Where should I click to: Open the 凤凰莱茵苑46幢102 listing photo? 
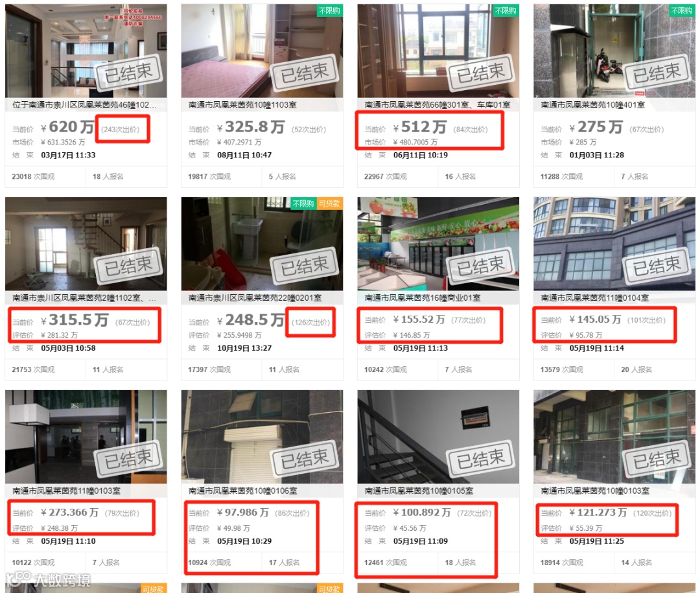(x=86, y=51)
